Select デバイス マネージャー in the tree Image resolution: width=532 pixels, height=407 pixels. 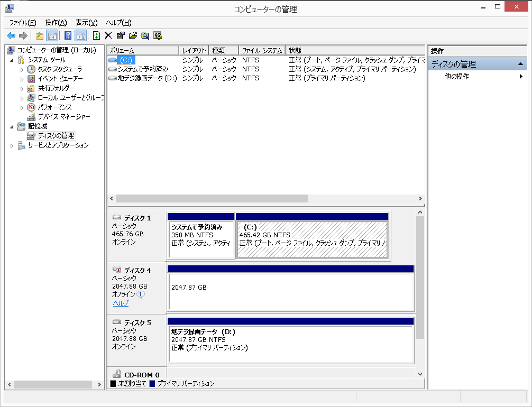[63, 117]
